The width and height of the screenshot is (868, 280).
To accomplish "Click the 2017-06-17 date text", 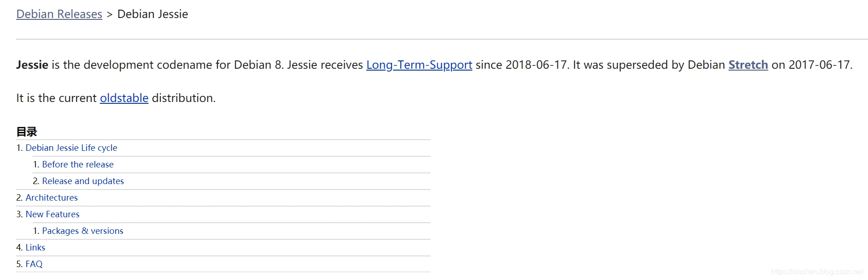I will (x=819, y=65).
